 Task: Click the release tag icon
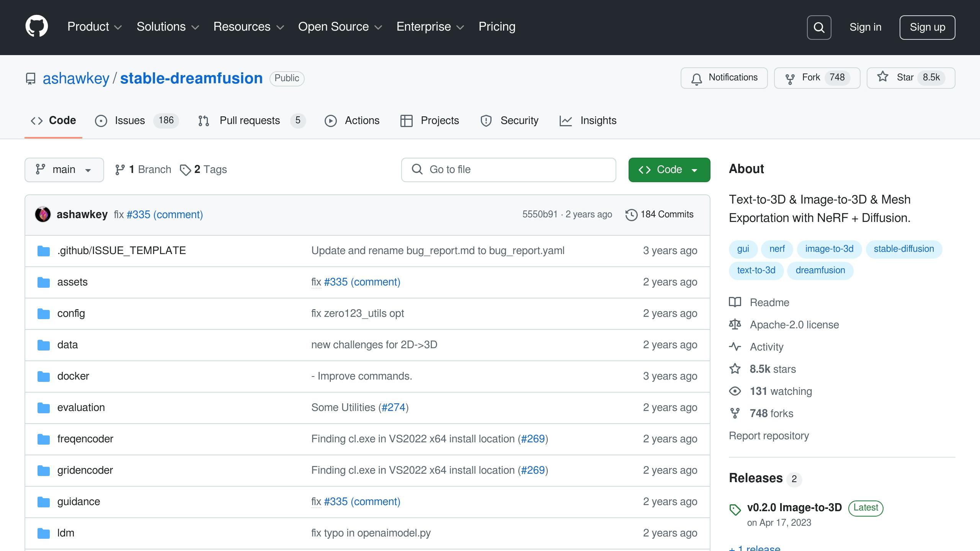pos(735,510)
